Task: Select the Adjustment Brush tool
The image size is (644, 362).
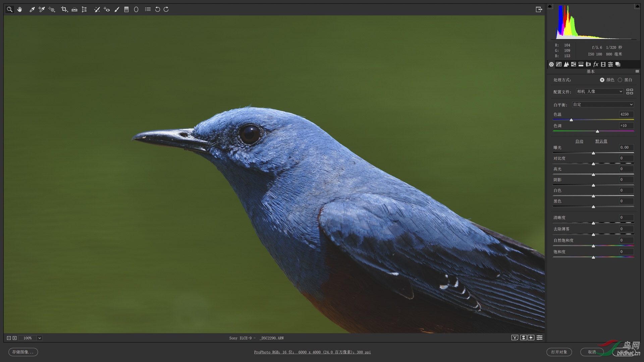Action: pos(117,9)
